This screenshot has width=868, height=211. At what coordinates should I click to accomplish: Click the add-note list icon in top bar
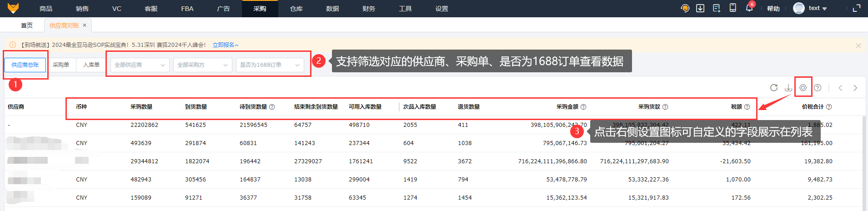click(x=717, y=8)
